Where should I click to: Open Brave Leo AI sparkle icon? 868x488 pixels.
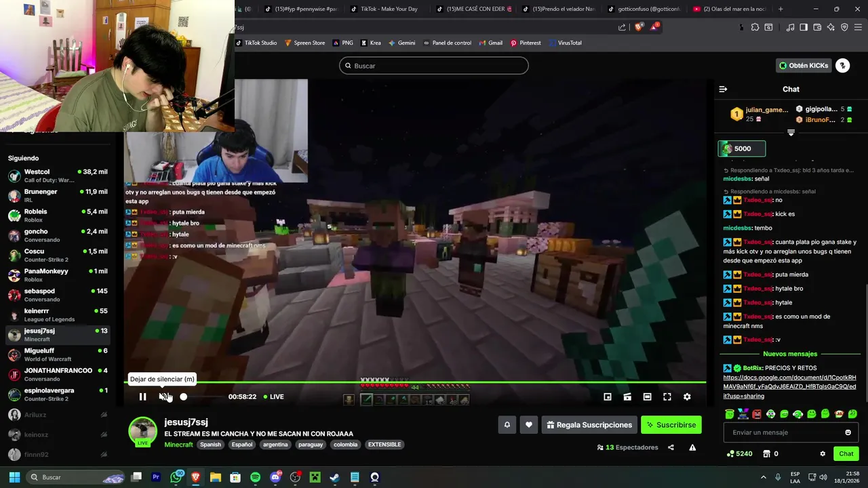831,27
